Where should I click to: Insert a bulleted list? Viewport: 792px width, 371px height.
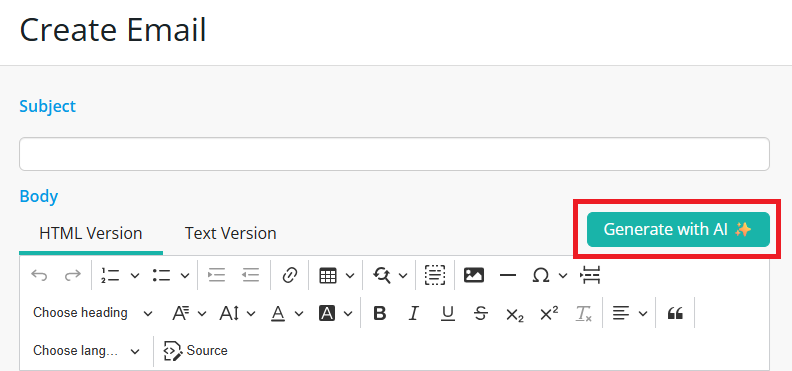[x=161, y=275]
